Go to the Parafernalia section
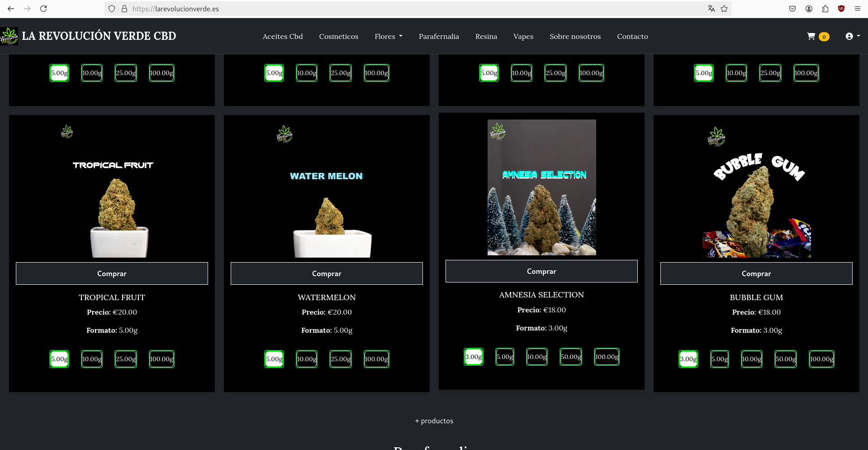Image resolution: width=868 pixels, height=450 pixels. click(x=439, y=36)
